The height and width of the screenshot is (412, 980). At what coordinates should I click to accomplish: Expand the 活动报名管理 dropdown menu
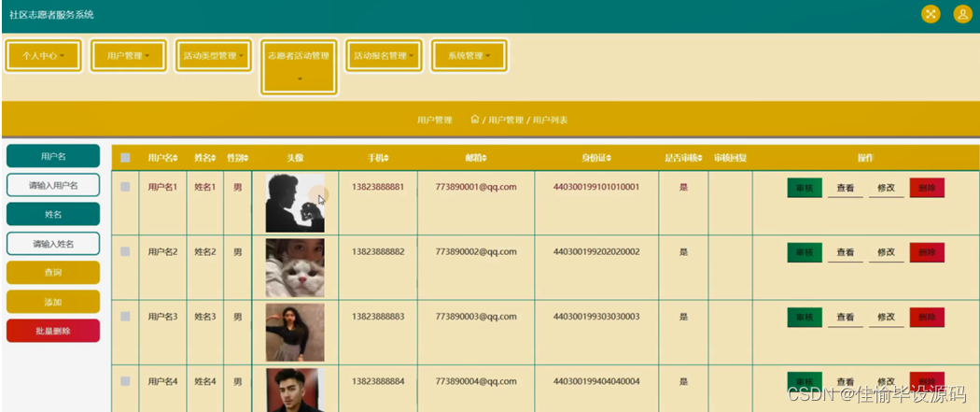coord(384,56)
